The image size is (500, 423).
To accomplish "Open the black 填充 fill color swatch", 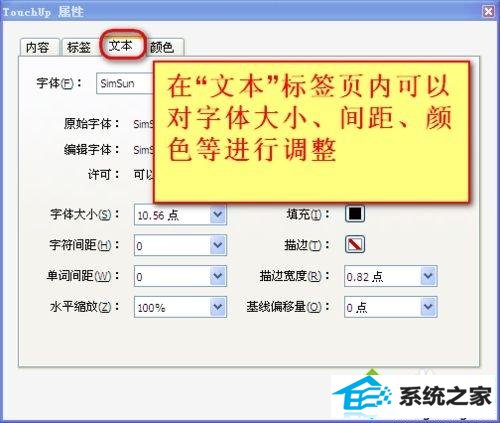I will tap(355, 214).
